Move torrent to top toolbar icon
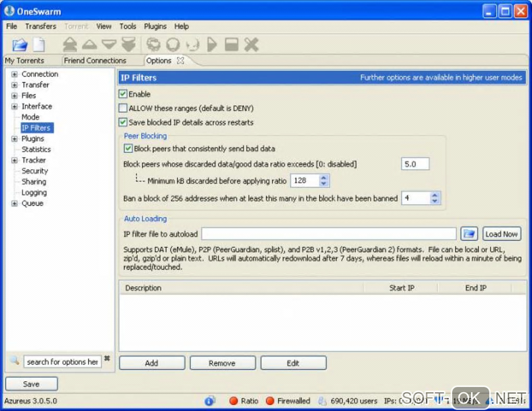532x411 pixels. pos(70,44)
